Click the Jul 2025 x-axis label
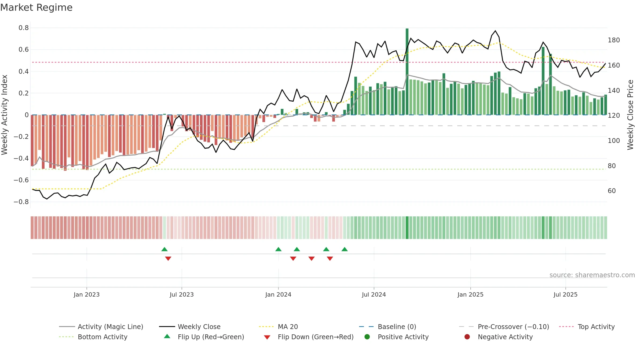Screen dimensions: 644x362 pos(565,294)
